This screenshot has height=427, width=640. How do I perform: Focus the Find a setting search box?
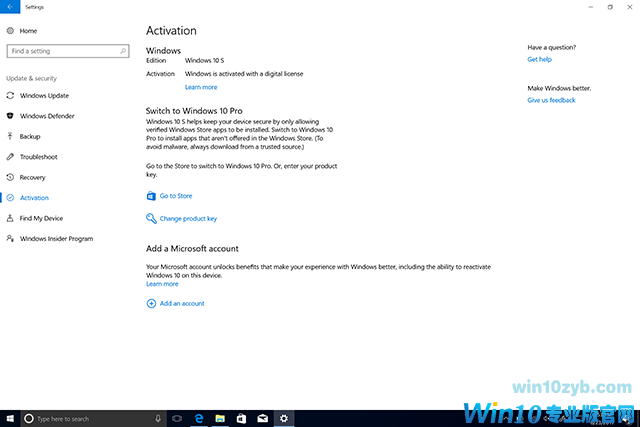(x=68, y=51)
